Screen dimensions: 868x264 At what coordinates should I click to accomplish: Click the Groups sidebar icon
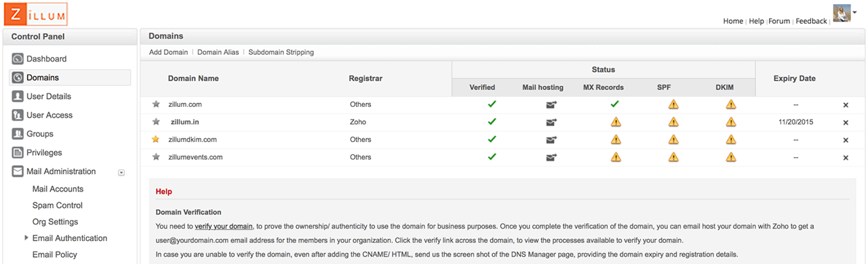coord(18,134)
